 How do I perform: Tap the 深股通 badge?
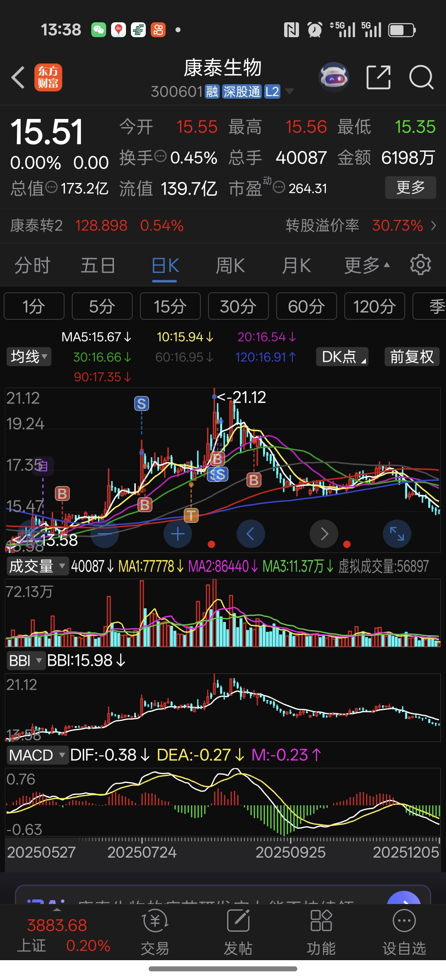pyautogui.click(x=242, y=92)
